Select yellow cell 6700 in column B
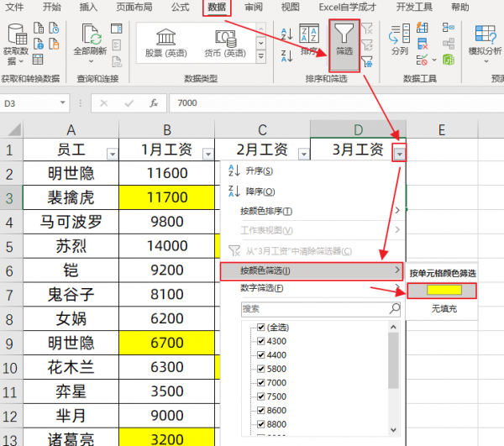 coord(167,343)
